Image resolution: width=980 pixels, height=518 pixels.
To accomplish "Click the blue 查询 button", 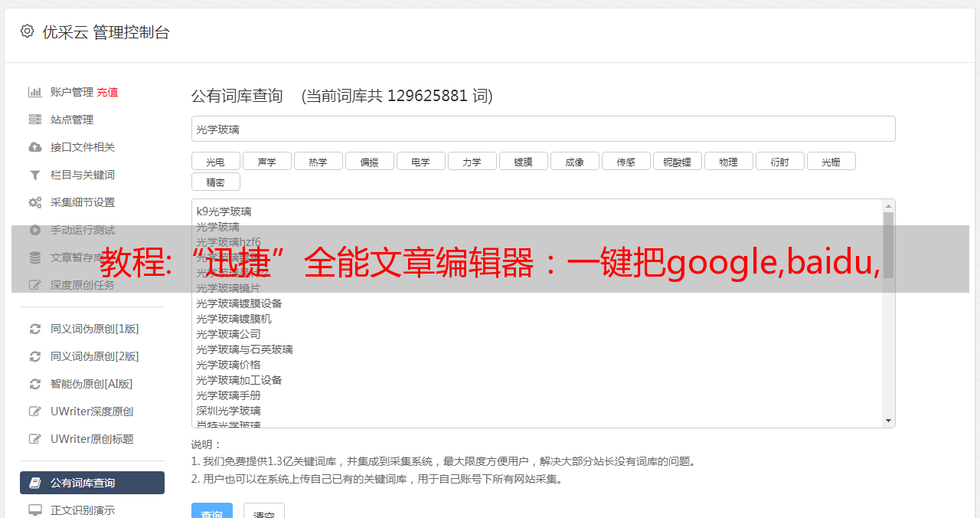I will (x=212, y=511).
